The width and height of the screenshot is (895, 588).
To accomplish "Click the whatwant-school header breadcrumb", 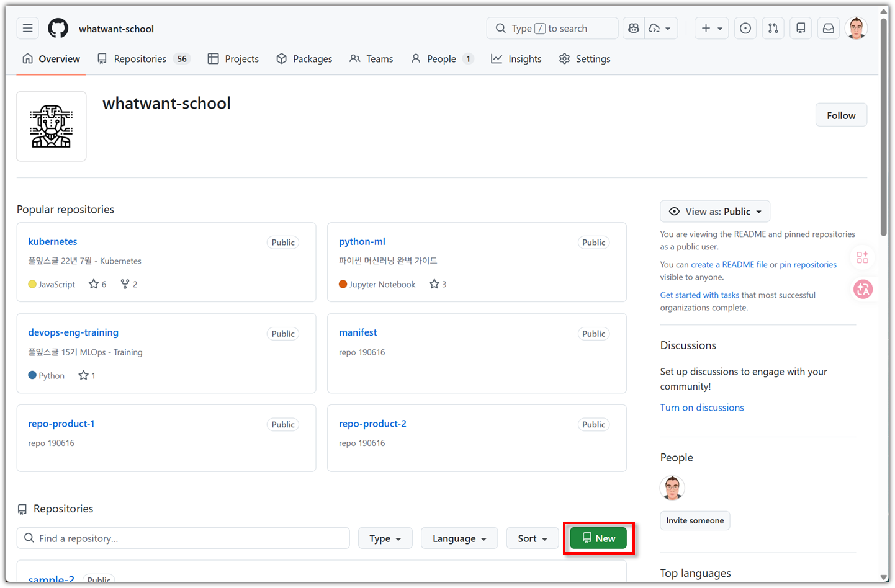I will [x=116, y=29].
